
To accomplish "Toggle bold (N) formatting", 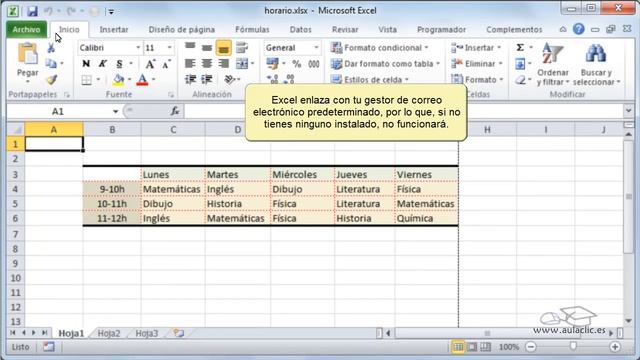I will click(86, 64).
